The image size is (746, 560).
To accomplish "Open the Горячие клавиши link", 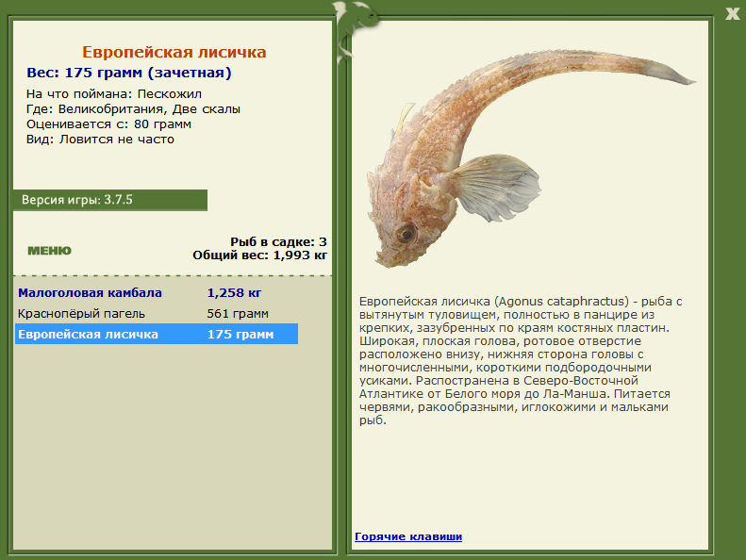I will coord(408,536).
